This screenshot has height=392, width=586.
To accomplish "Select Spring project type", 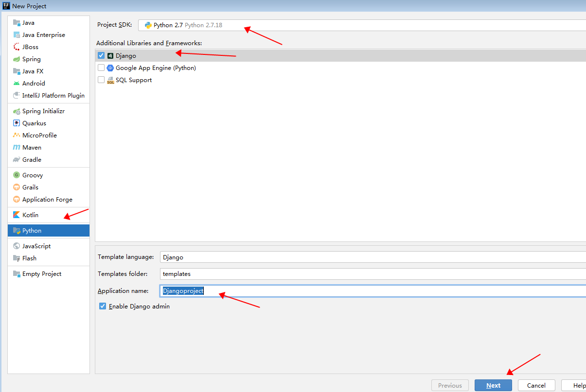I will [x=49, y=59].
